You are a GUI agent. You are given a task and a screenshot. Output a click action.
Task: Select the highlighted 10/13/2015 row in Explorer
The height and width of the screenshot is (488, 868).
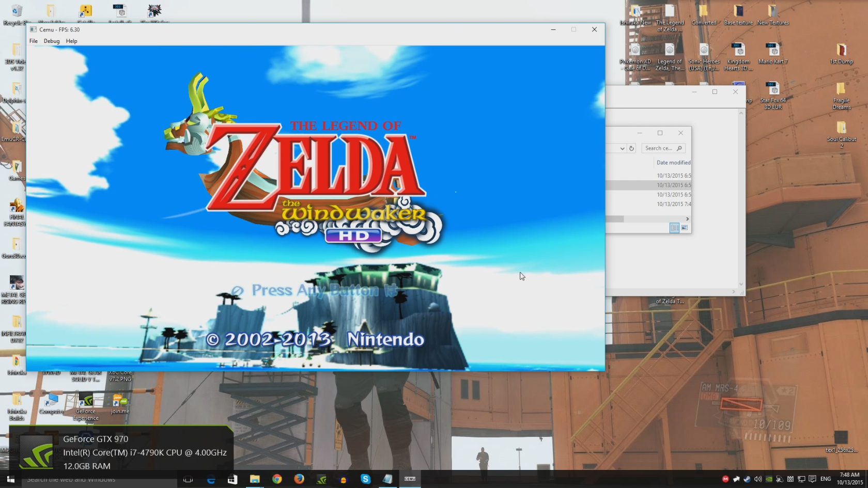tap(648, 185)
